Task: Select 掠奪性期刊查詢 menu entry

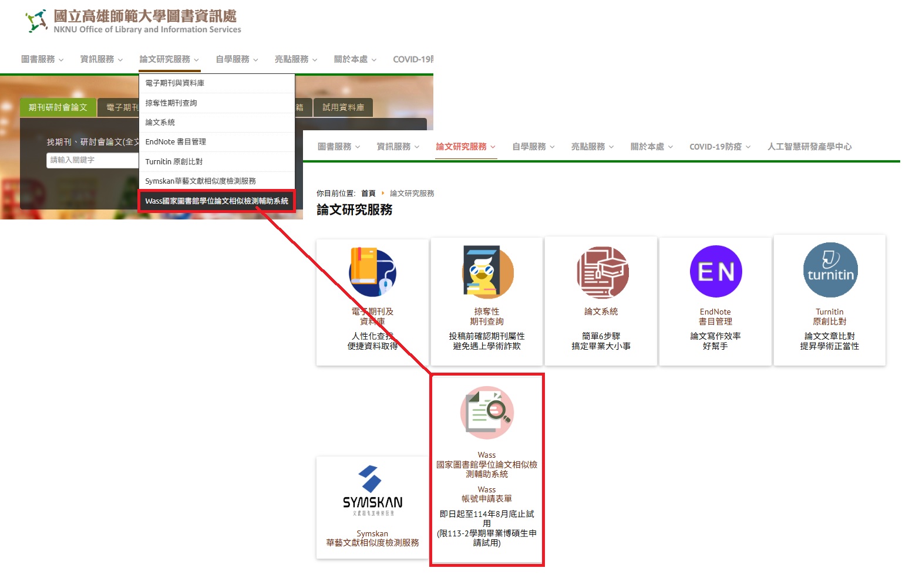Action: point(217,103)
